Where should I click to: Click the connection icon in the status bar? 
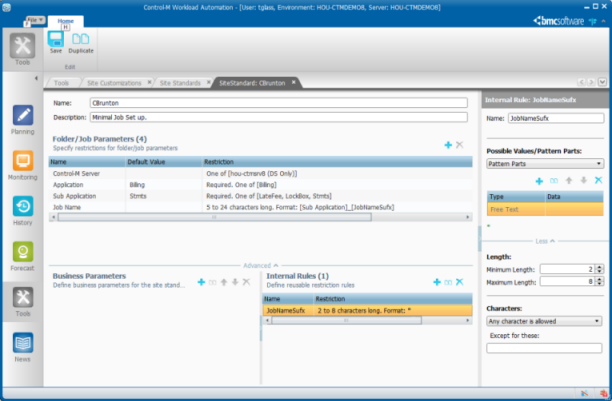tap(584, 394)
